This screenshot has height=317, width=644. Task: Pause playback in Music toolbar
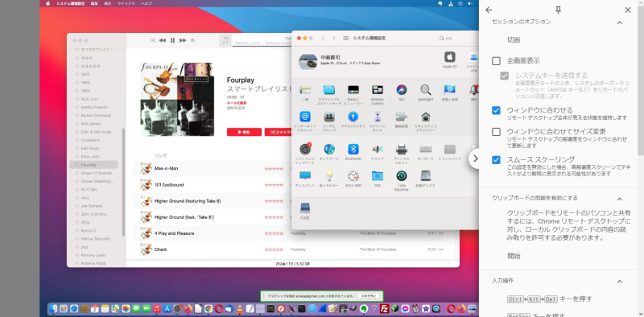click(x=172, y=40)
